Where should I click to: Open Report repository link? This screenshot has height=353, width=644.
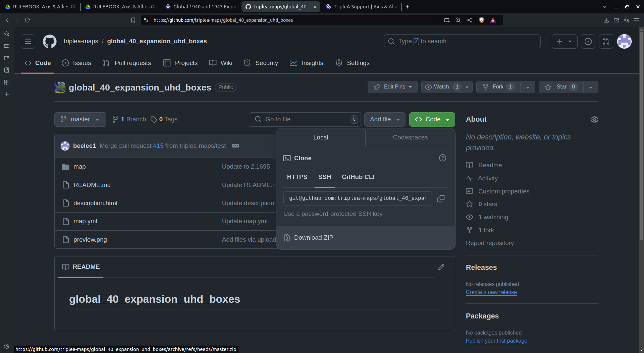[x=490, y=243]
